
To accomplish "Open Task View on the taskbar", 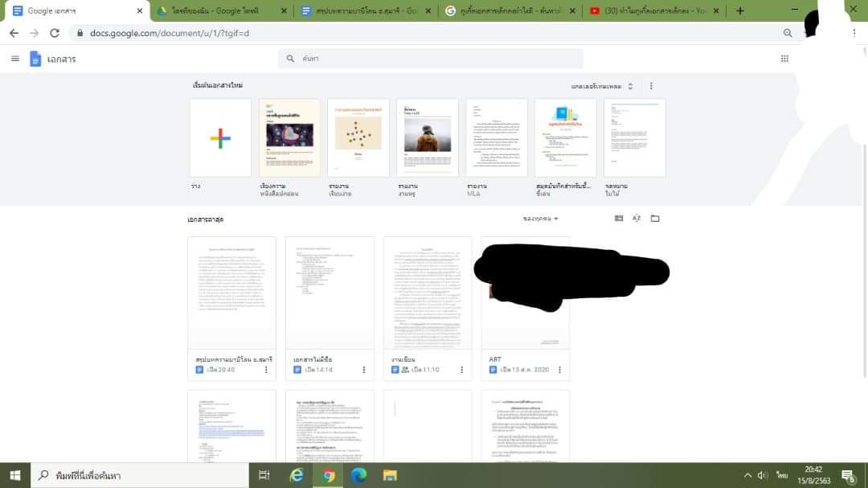I will click(264, 475).
